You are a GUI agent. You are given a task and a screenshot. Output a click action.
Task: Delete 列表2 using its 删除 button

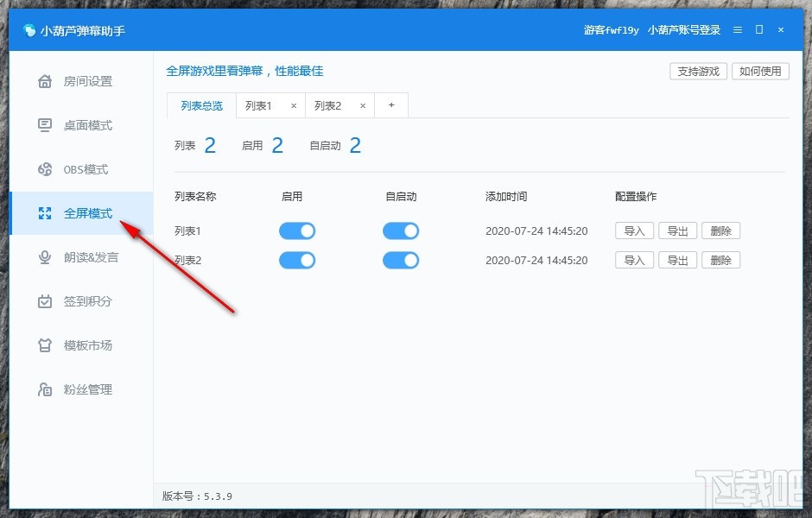[x=721, y=260]
